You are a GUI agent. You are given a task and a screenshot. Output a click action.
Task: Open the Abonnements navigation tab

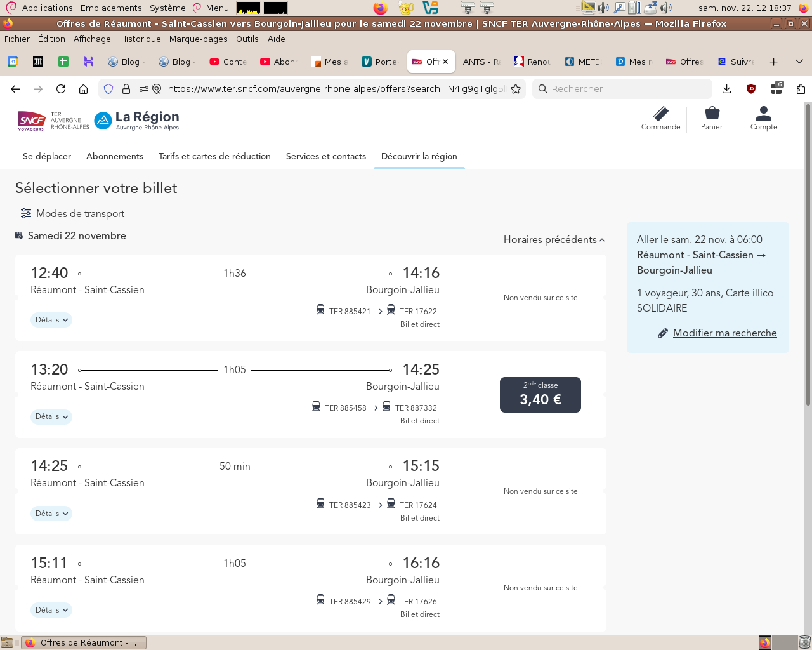click(115, 156)
